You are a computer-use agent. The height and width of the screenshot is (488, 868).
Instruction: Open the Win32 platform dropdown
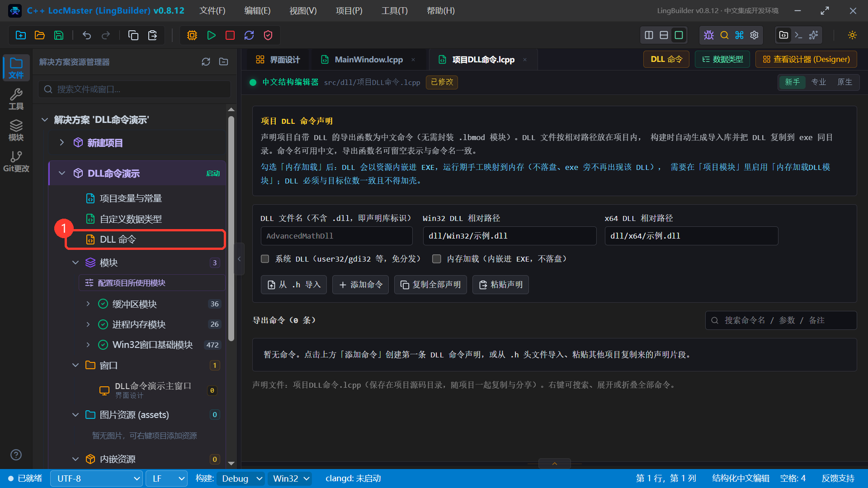(x=289, y=479)
